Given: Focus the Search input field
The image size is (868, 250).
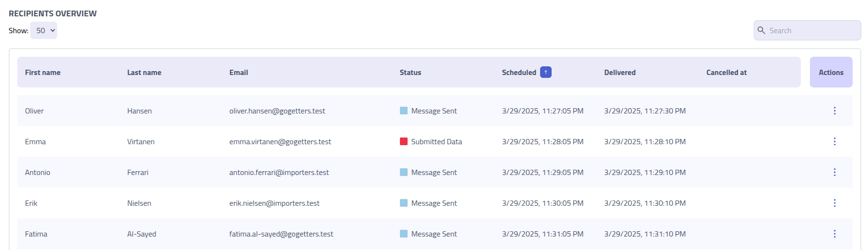Looking at the screenshot, I should point(807,30).
